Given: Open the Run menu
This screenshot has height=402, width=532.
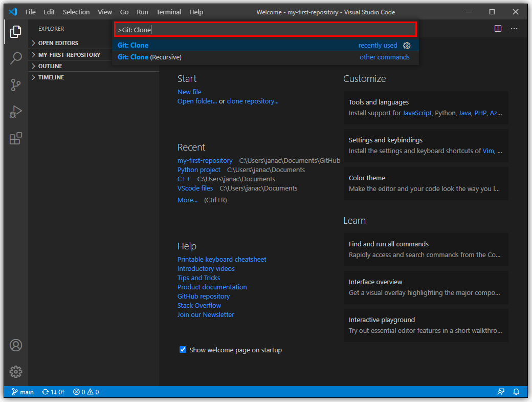Looking at the screenshot, I should tap(143, 12).
